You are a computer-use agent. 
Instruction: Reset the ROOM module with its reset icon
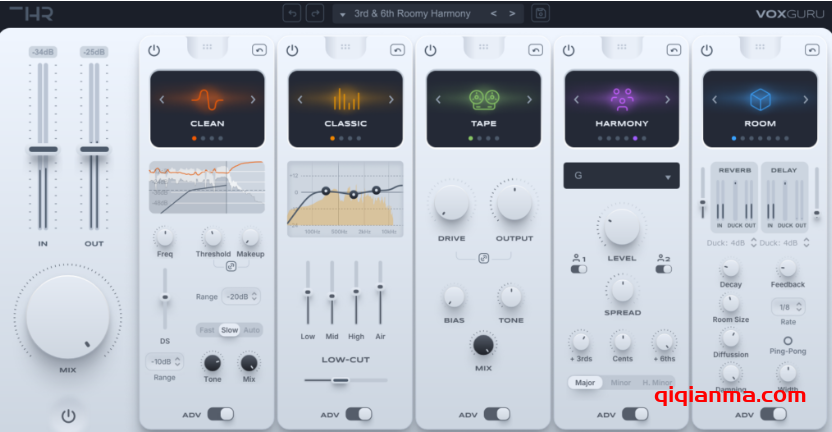pyautogui.click(x=812, y=50)
